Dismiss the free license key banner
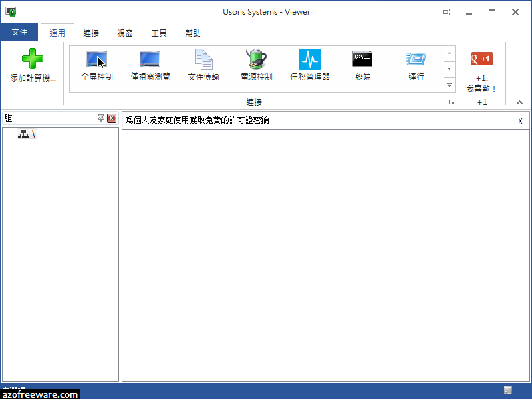The height and width of the screenshot is (399, 532). (x=520, y=121)
